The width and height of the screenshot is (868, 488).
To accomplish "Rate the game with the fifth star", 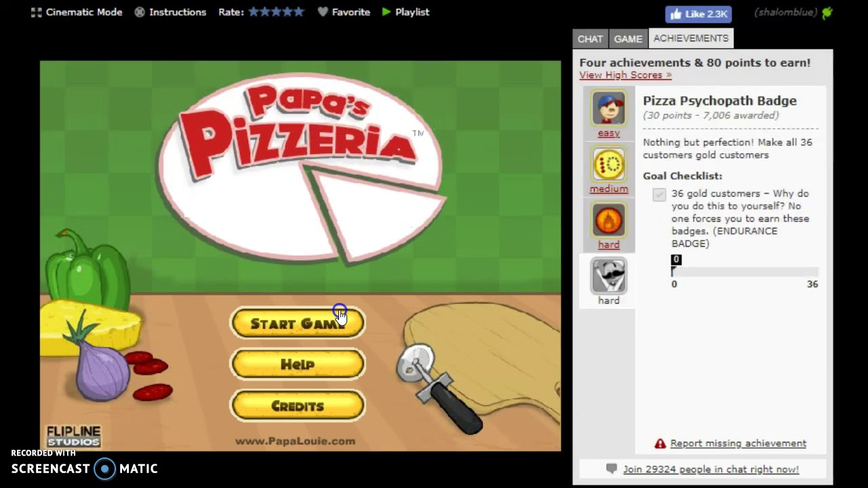I will coord(299,12).
